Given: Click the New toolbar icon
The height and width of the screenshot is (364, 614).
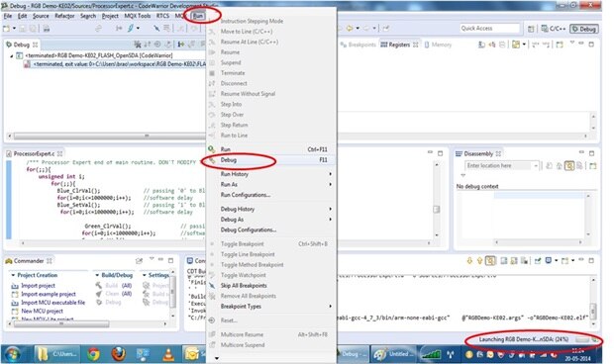Looking at the screenshot, I should tap(6, 29).
